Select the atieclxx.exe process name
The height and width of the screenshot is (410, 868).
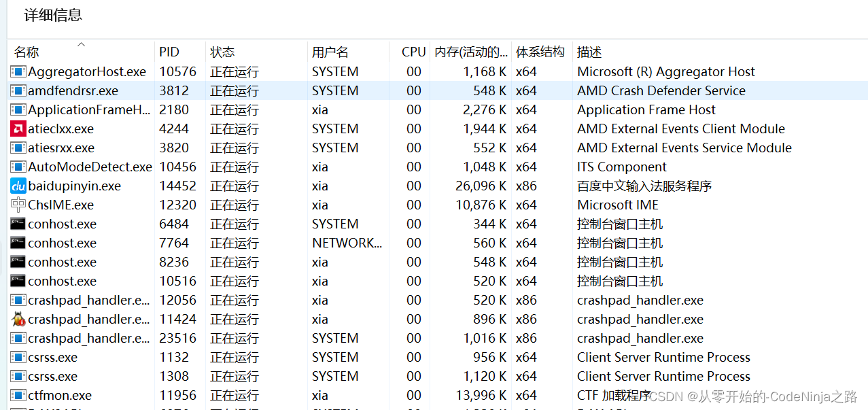(x=61, y=129)
